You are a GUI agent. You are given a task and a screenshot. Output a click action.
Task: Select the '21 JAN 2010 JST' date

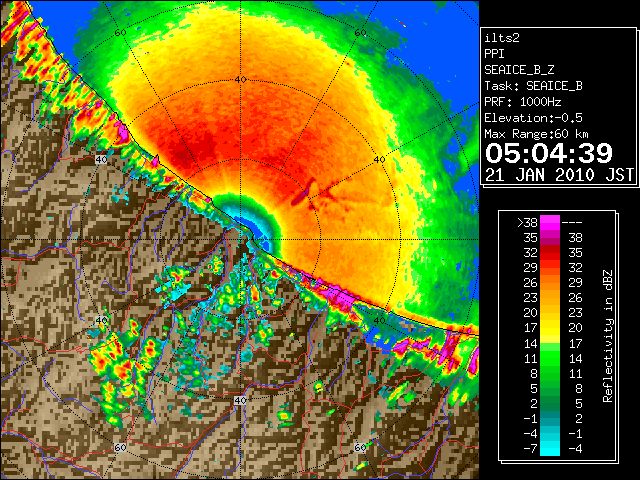(559, 175)
